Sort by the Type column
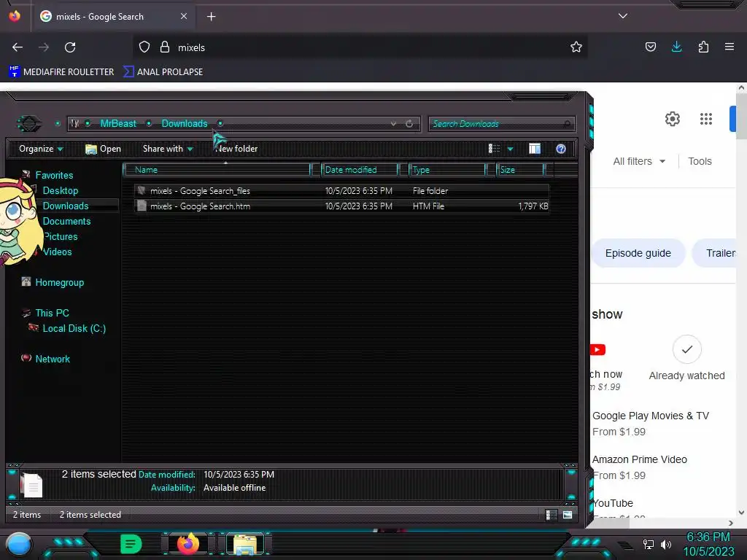This screenshot has width=747, height=560. pos(447,170)
